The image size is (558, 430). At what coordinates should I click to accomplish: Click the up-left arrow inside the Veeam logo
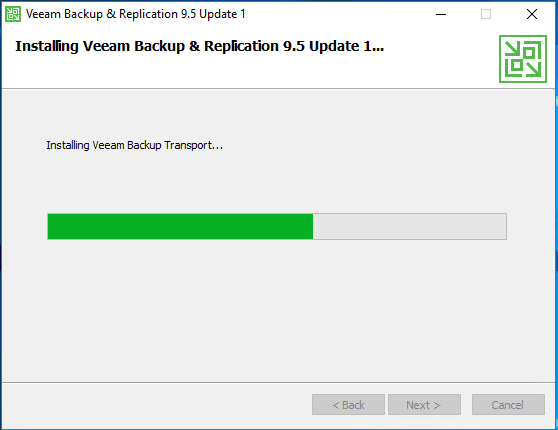[512, 49]
